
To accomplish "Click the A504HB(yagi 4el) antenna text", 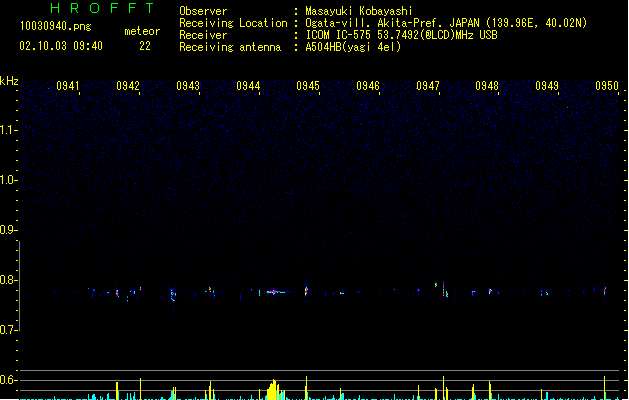I will point(353,47).
